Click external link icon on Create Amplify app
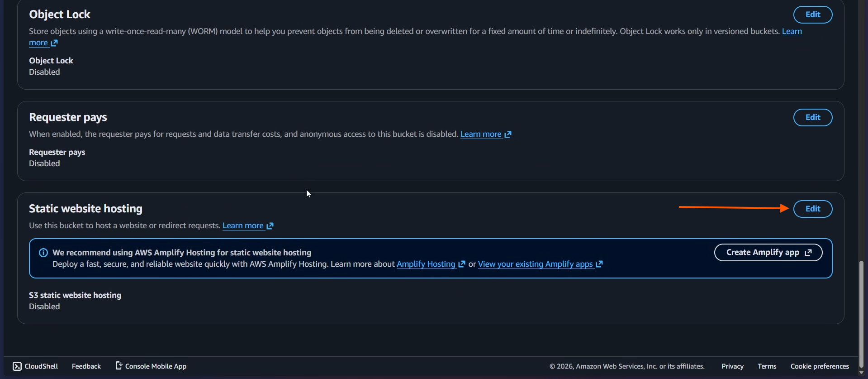This screenshot has height=379, width=868. (x=808, y=253)
